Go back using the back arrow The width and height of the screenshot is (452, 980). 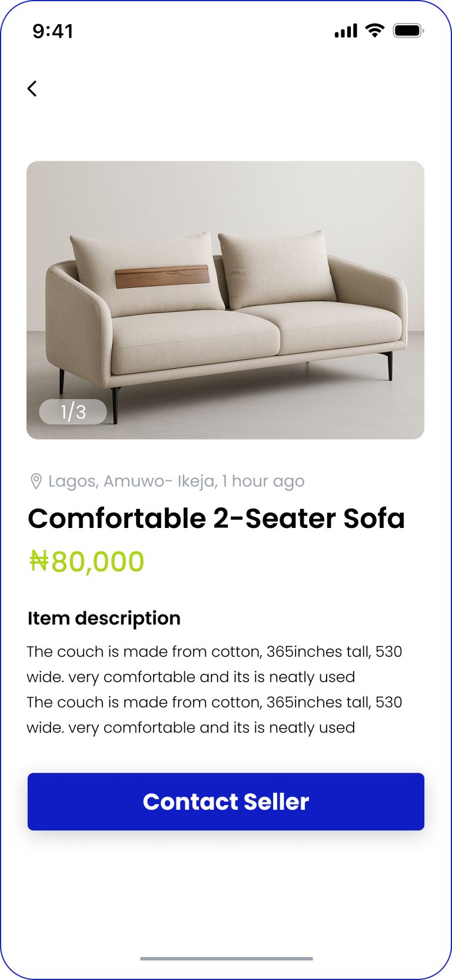32,88
